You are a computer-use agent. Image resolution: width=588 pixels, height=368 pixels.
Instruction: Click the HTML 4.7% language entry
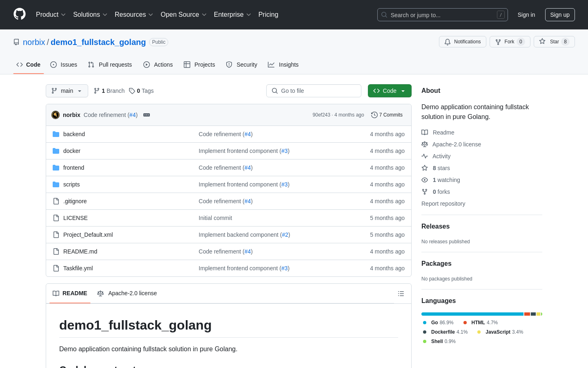click(x=481, y=323)
